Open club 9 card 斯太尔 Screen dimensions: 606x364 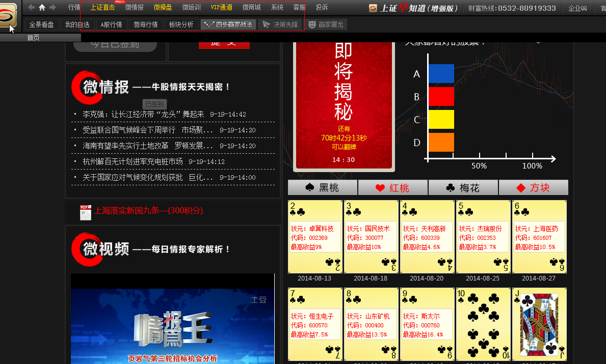click(x=428, y=324)
